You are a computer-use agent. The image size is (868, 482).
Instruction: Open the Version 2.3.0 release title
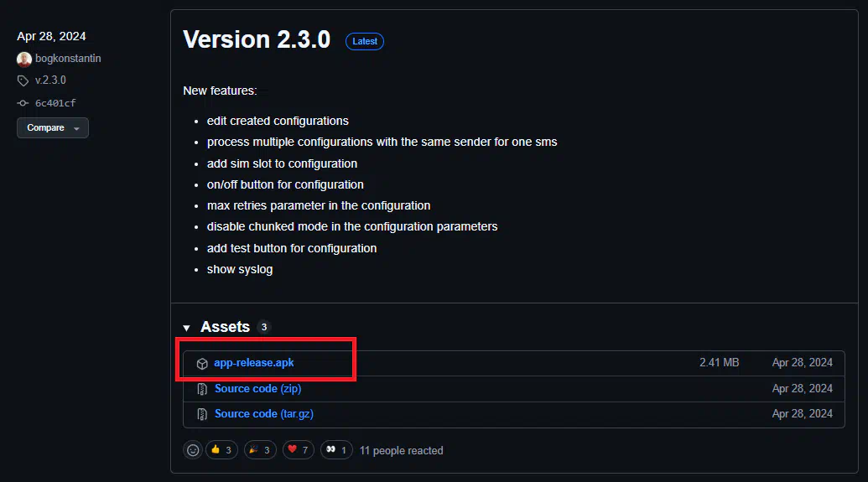click(257, 40)
